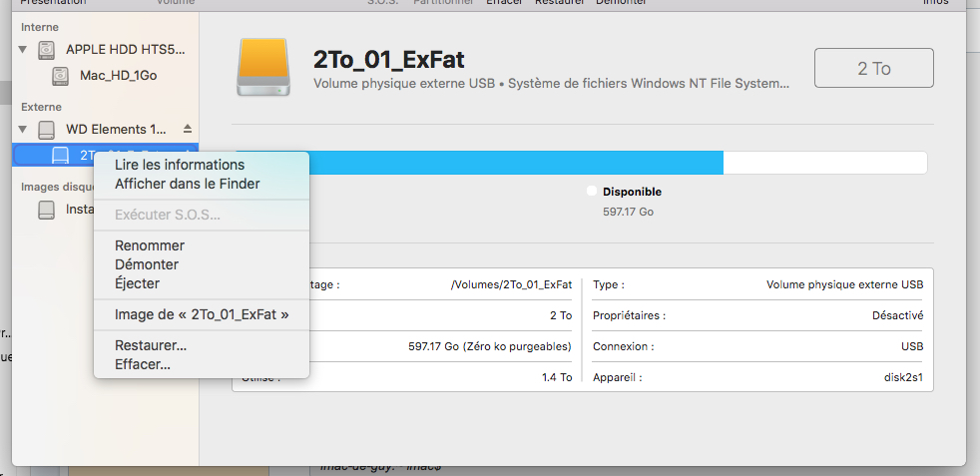Image resolution: width=980 pixels, height=476 pixels.
Task: Click the Type : label in info table
Action: pos(609,284)
